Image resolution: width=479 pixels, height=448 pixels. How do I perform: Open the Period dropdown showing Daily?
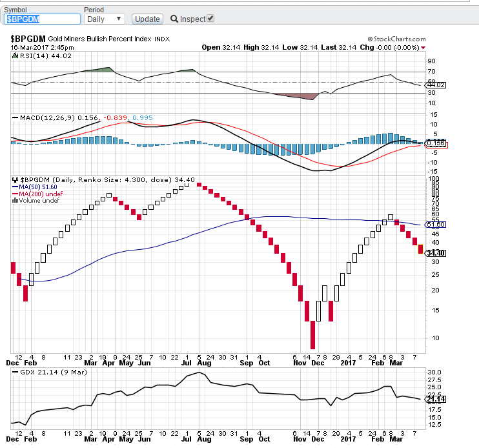coord(104,19)
